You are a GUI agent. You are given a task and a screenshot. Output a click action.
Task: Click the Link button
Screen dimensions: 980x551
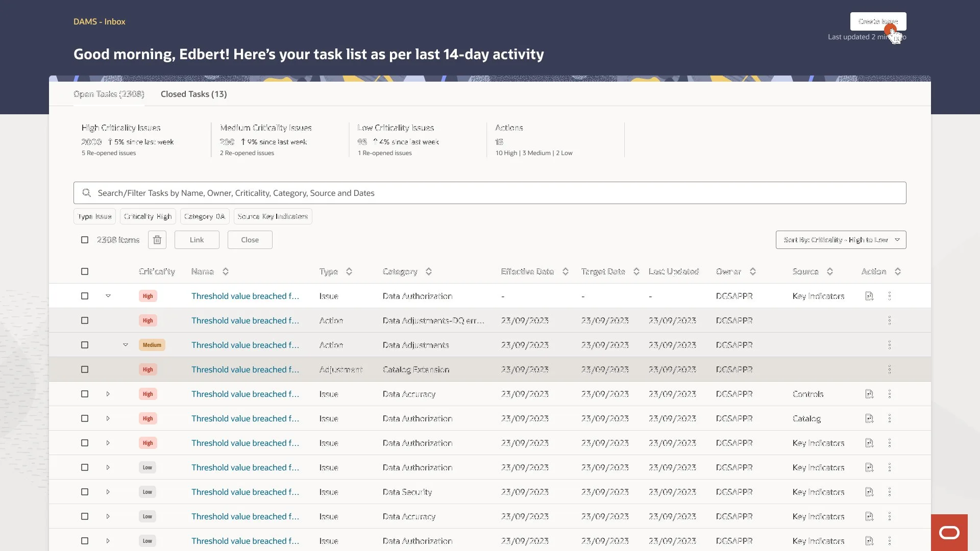[197, 240]
